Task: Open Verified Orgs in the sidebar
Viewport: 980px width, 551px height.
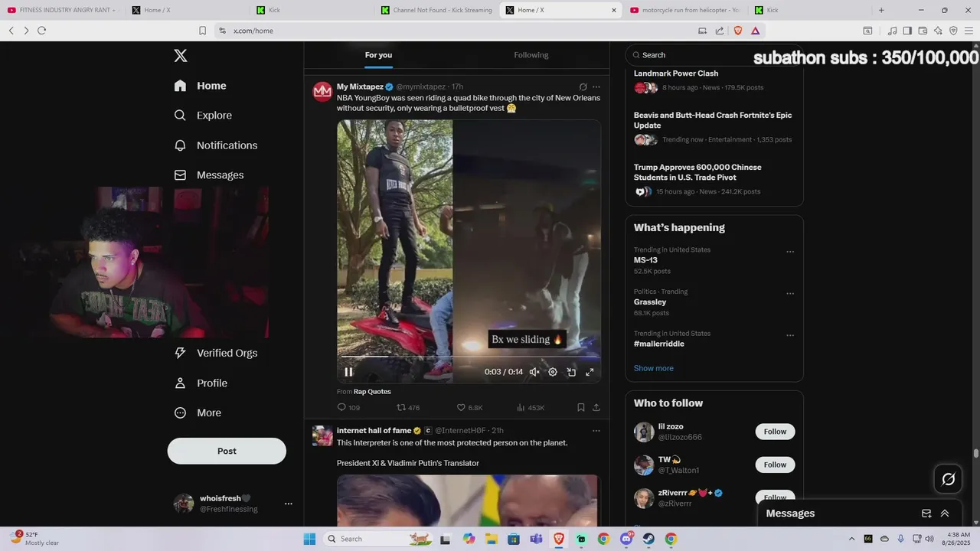Action: (x=215, y=353)
